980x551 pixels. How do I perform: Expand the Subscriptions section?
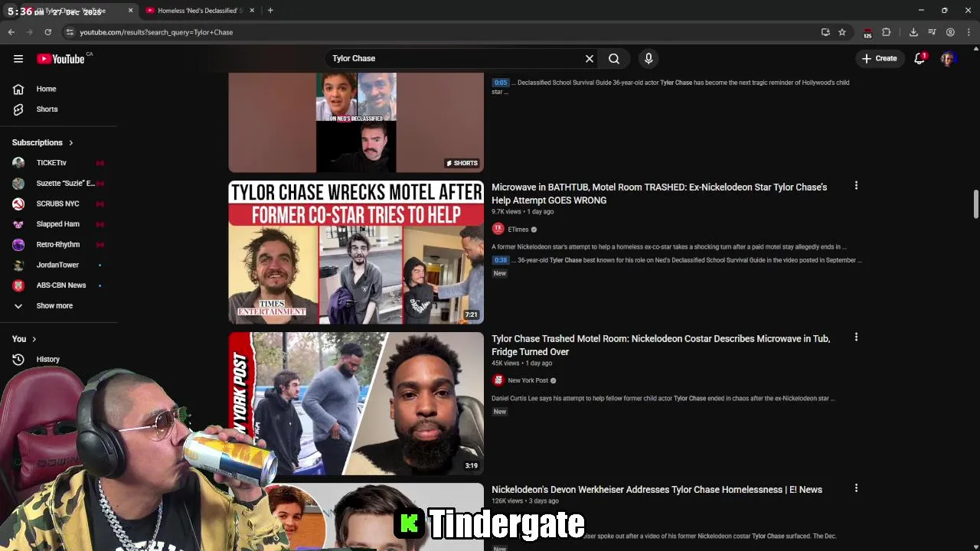[43, 142]
